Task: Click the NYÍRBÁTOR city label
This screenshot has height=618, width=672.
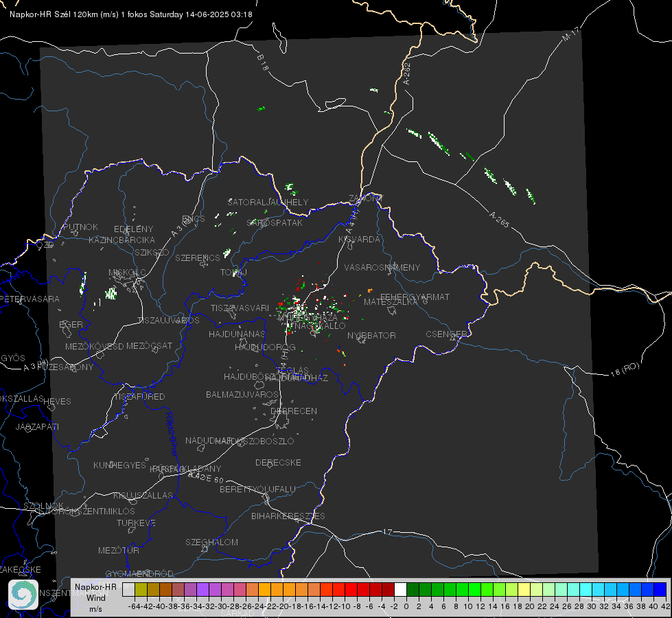Action: point(371,335)
